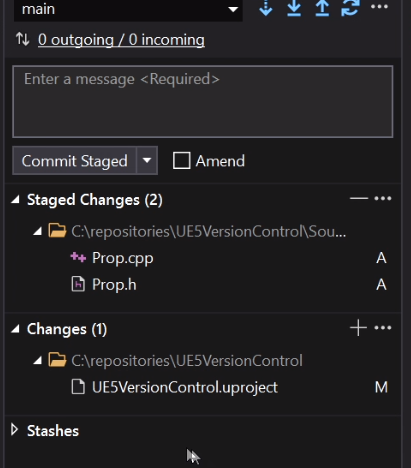The height and width of the screenshot is (468, 411).
Task: Stage all using Changes plus icon
Action: [358, 328]
